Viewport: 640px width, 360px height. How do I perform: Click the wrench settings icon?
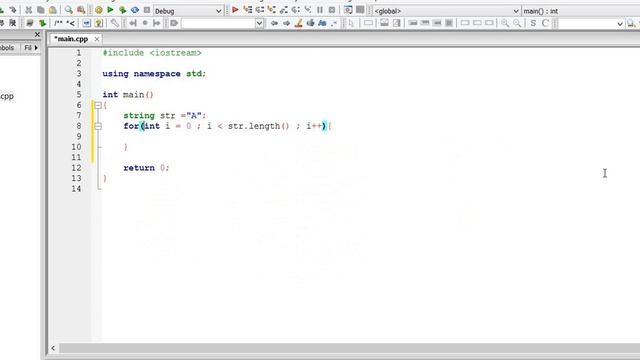(x=115, y=23)
